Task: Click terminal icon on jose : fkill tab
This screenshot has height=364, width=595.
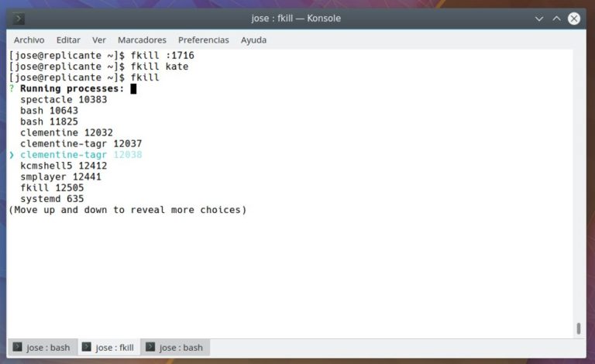Action: click(x=87, y=347)
